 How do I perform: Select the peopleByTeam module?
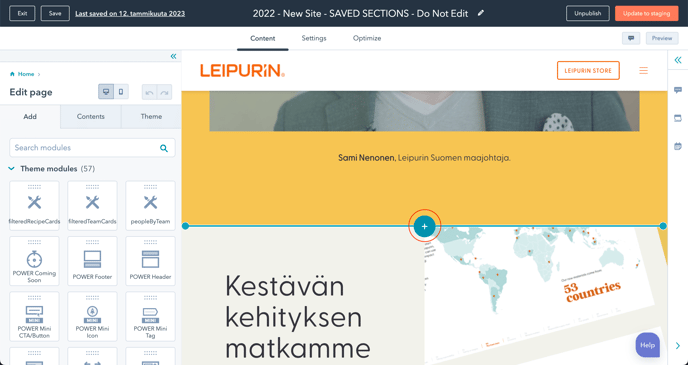[150, 206]
